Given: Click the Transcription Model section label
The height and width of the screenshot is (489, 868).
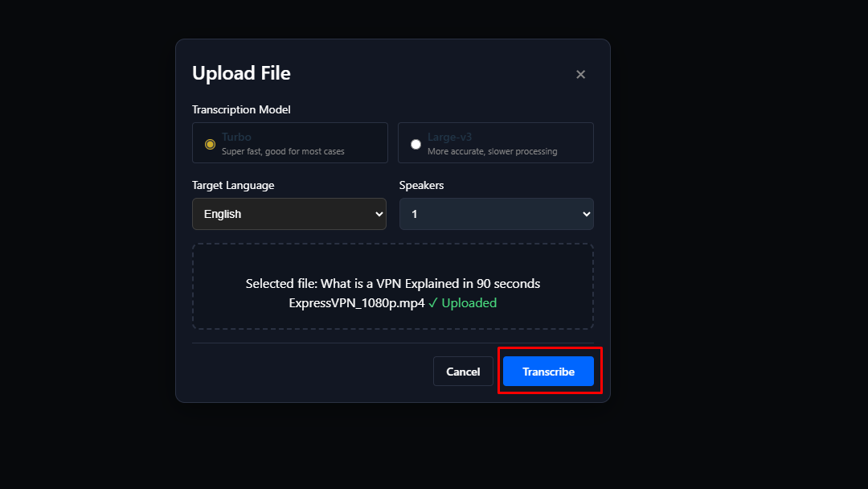Looking at the screenshot, I should 241,109.
